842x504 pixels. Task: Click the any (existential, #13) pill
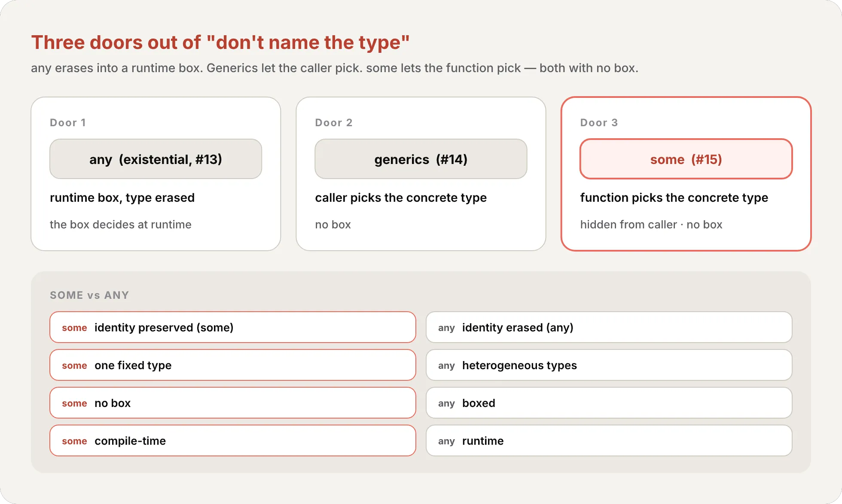coord(156,159)
